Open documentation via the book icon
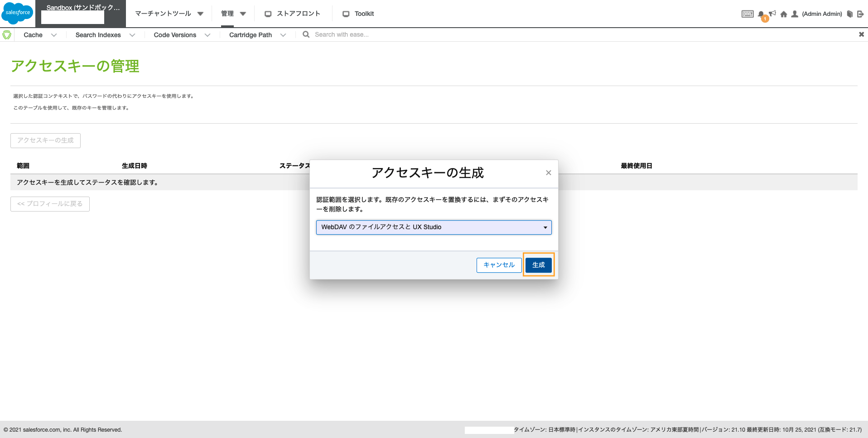Viewport: 868px width, 438px height. pos(849,14)
